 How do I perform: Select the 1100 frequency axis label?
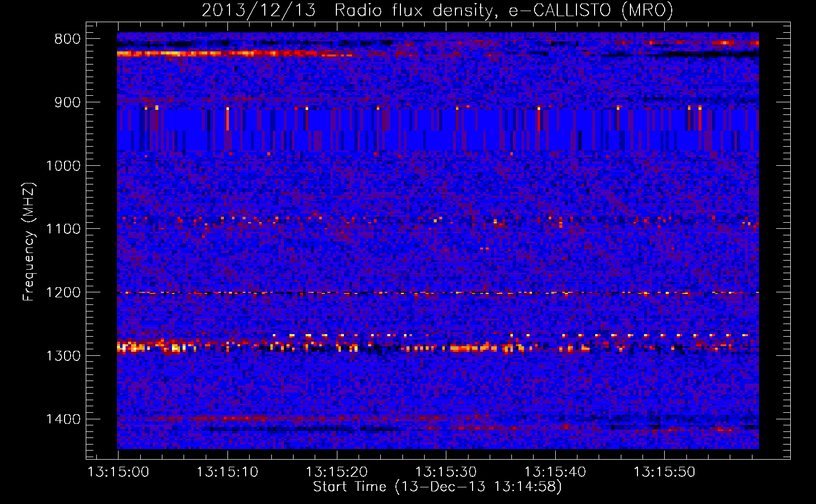click(63, 229)
